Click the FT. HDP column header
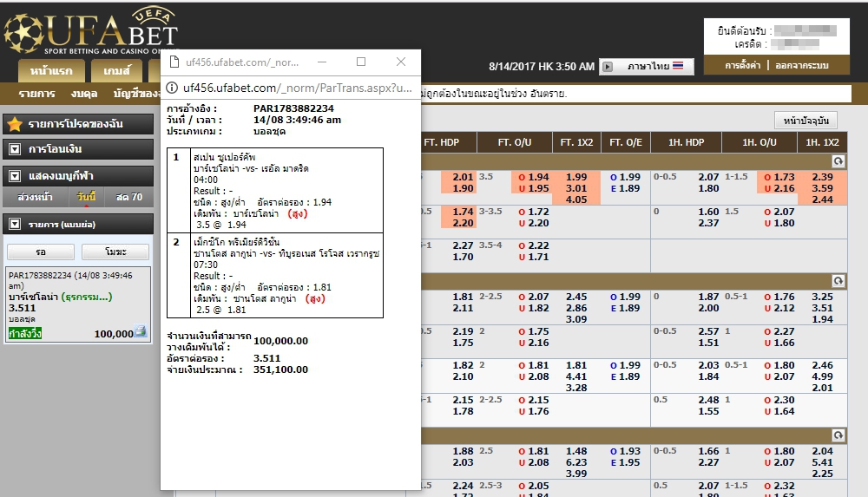 point(441,142)
